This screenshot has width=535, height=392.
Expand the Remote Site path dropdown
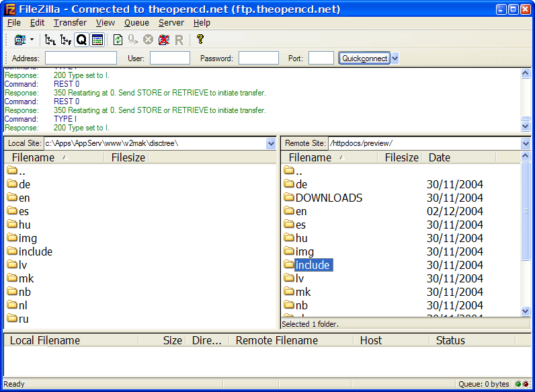pyautogui.click(x=526, y=143)
